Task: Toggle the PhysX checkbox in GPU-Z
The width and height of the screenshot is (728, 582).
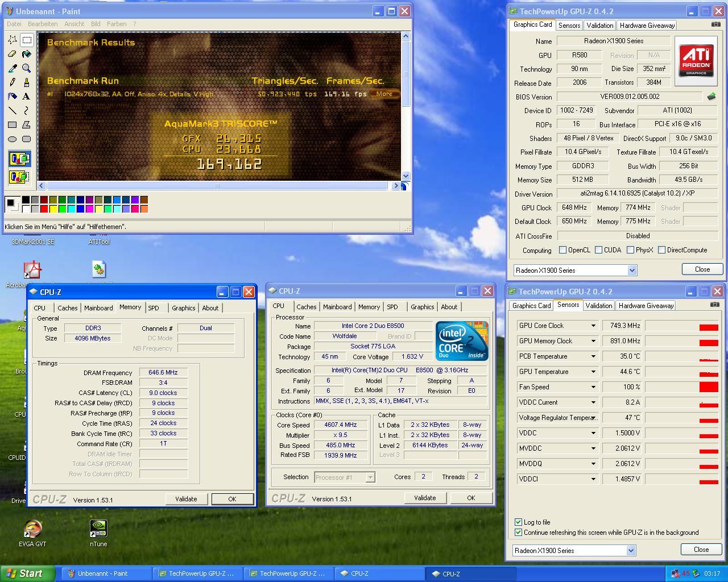Action: pyautogui.click(x=630, y=250)
